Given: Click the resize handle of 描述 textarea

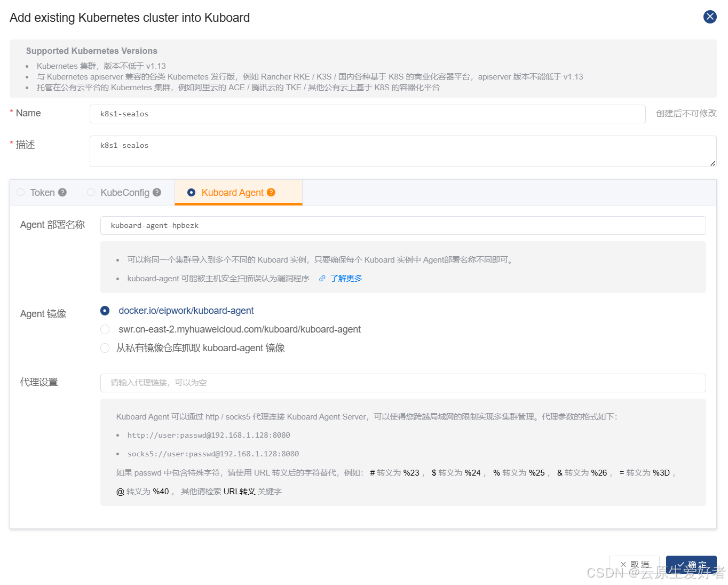Looking at the screenshot, I should coord(713,163).
